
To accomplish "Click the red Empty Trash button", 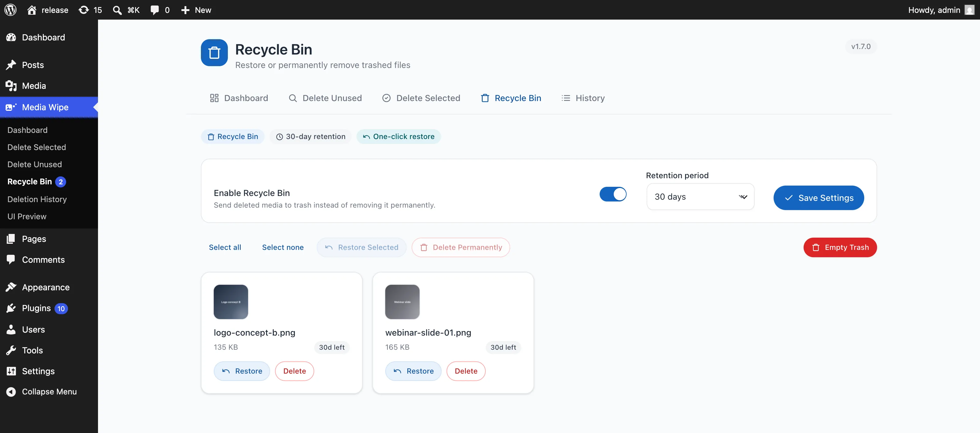I will click(840, 247).
